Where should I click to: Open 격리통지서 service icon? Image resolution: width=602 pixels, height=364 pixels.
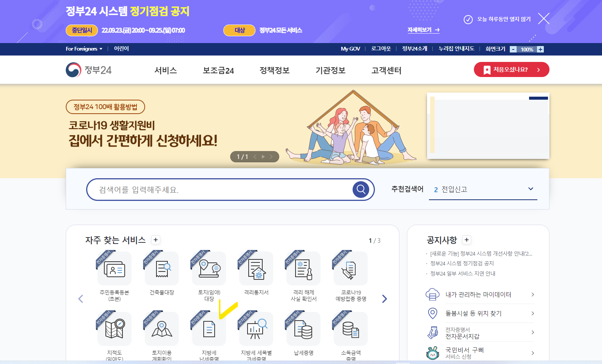256,268
